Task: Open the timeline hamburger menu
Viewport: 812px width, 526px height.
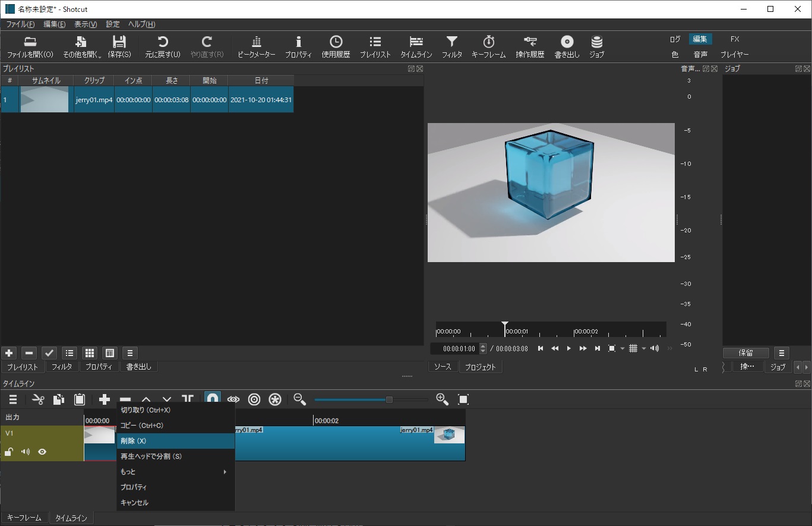Action: tap(13, 399)
